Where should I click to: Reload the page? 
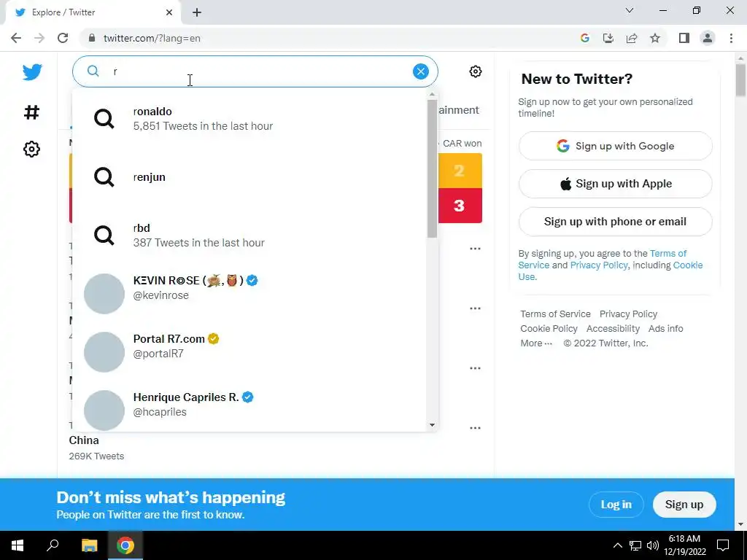point(63,38)
